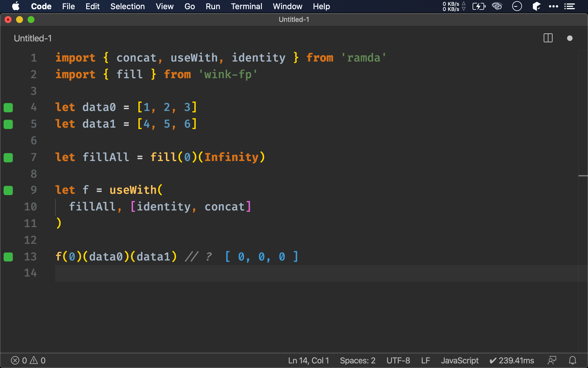
Task: Open the View menu
Action: (165, 6)
